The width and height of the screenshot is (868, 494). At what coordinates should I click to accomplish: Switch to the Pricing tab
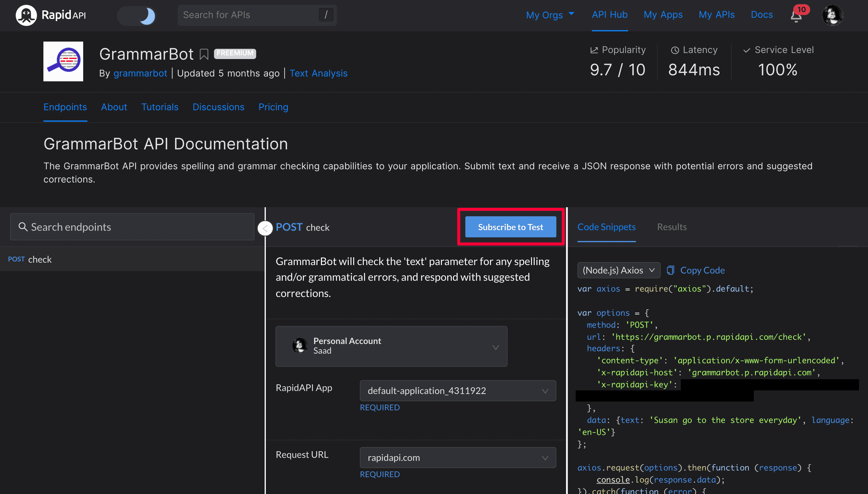[273, 107]
